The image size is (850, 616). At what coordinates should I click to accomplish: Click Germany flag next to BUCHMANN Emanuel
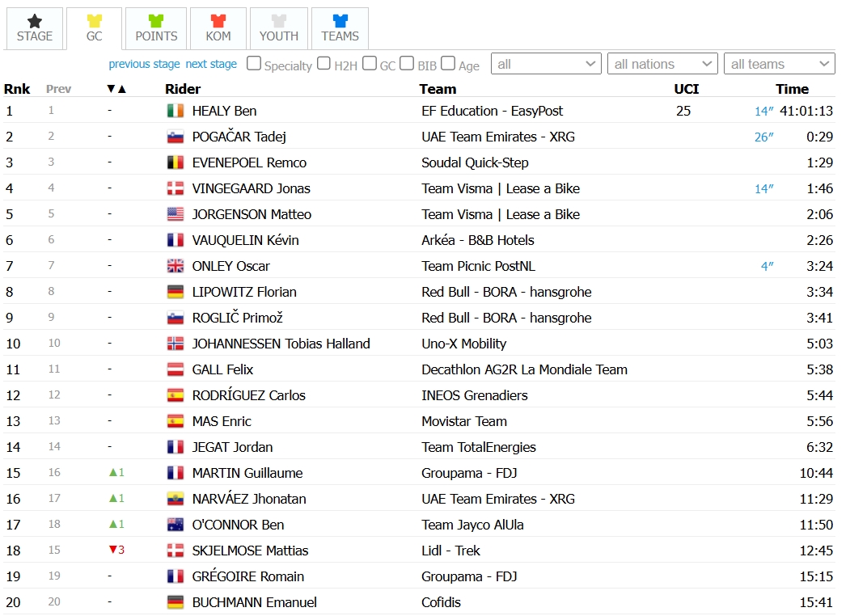click(175, 602)
